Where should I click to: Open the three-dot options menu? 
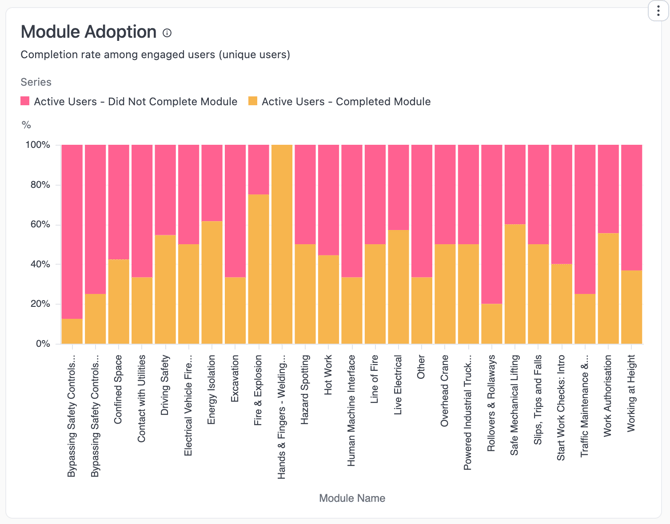658,11
